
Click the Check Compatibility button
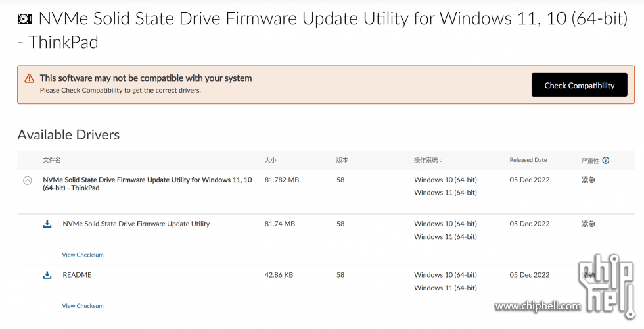pos(579,85)
